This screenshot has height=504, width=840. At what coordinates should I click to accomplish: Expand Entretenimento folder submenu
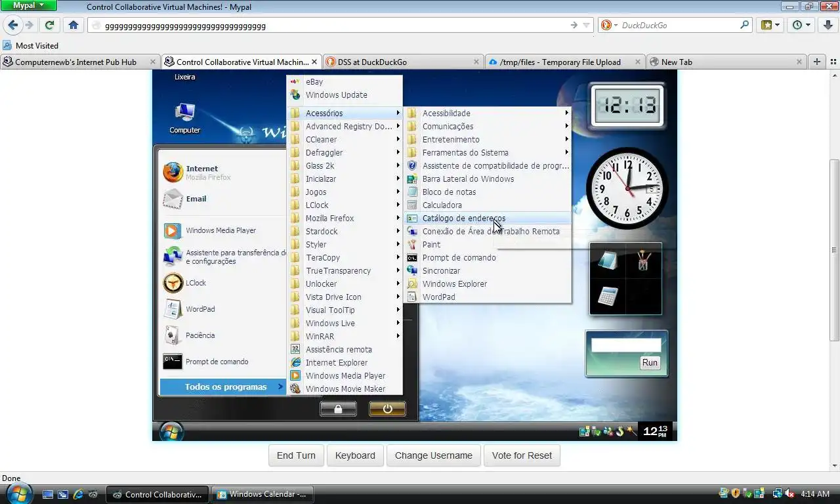coord(488,139)
